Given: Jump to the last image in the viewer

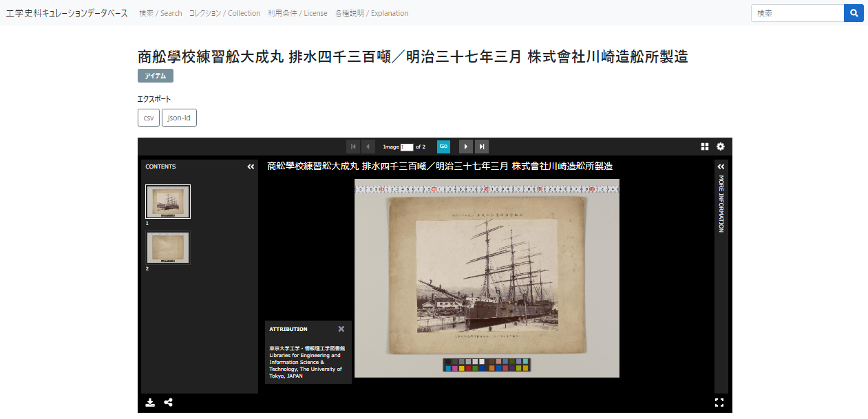Looking at the screenshot, I should (x=482, y=147).
